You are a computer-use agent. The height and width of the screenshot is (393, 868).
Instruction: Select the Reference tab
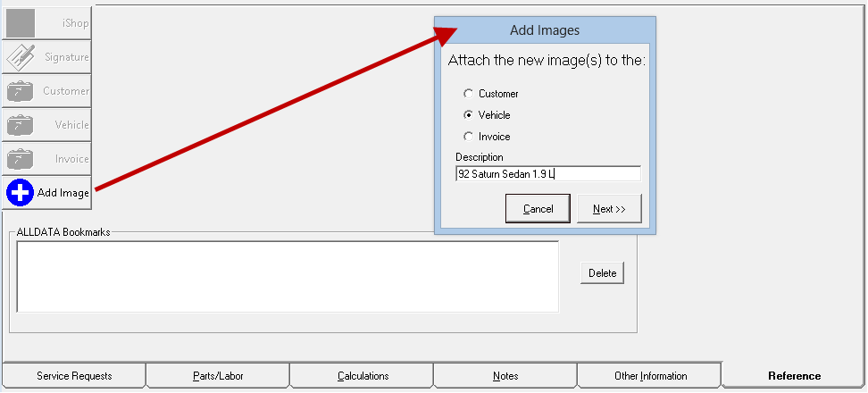tap(794, 376)
